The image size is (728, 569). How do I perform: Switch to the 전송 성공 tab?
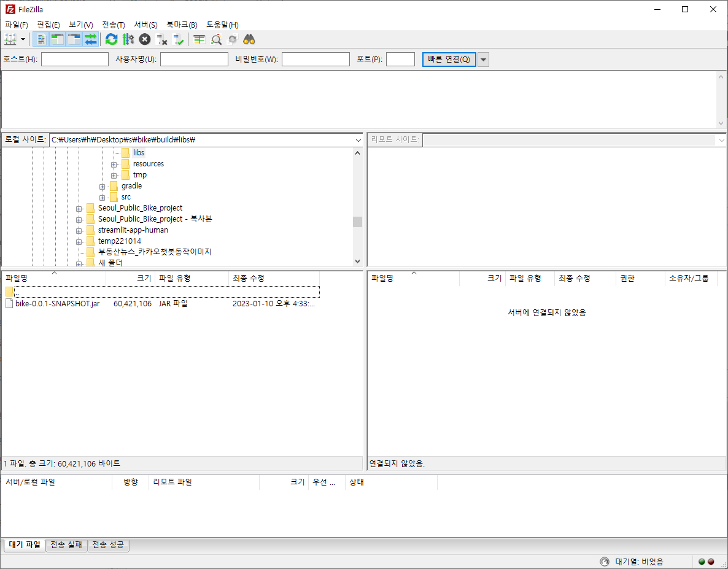click(108, 545)
